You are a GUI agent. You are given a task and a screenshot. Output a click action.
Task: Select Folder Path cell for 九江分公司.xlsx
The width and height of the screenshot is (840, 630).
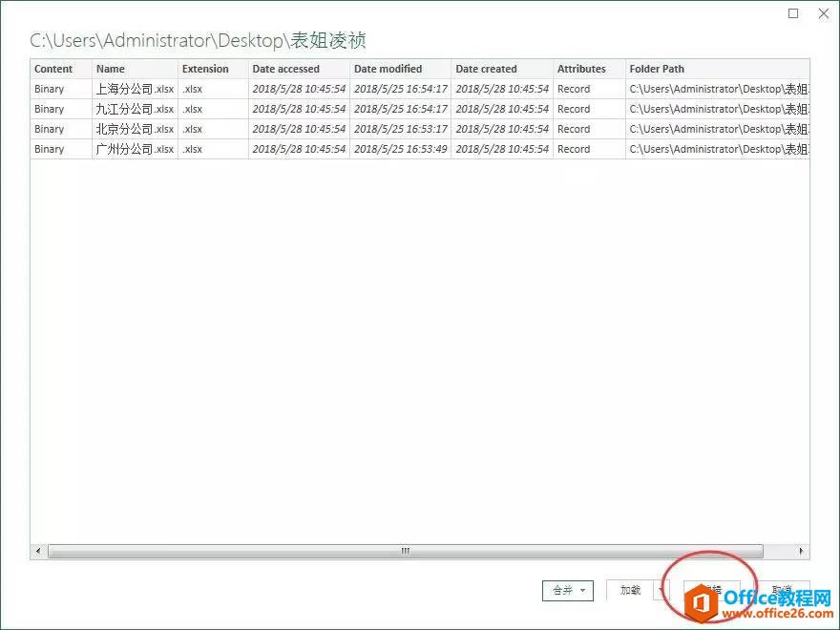pos(717,109)
